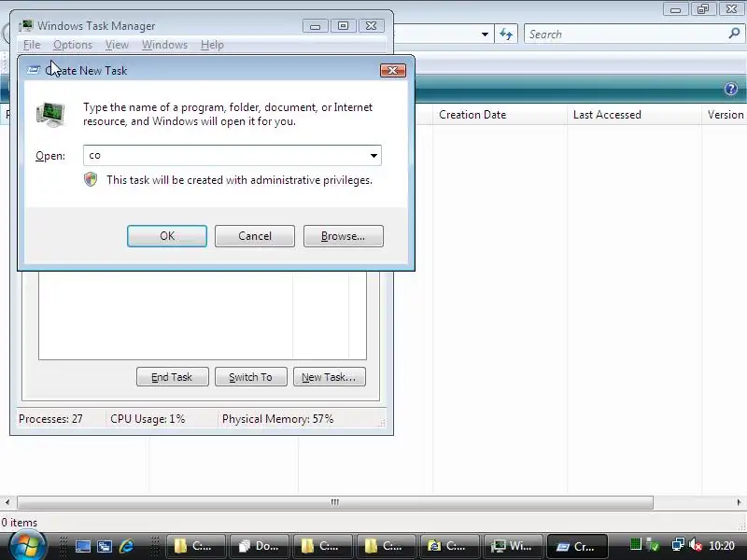This screenshot has height=560, width=747.
Task: Click the network tray icon
Action: [678, 545]
